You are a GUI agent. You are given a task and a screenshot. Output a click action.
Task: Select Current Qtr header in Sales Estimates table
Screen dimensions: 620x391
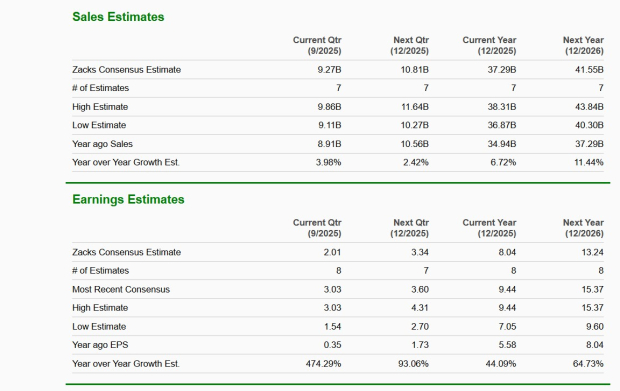317,45
